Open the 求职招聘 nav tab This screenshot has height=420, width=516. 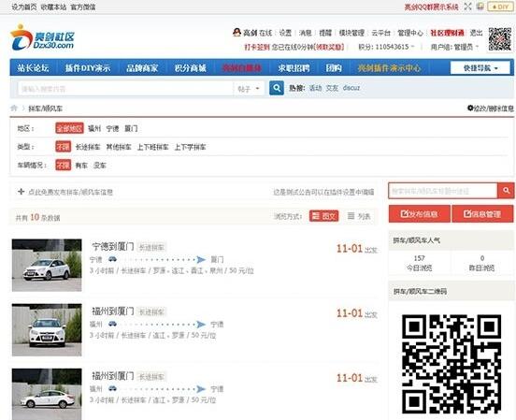click(x=294, y=68)
